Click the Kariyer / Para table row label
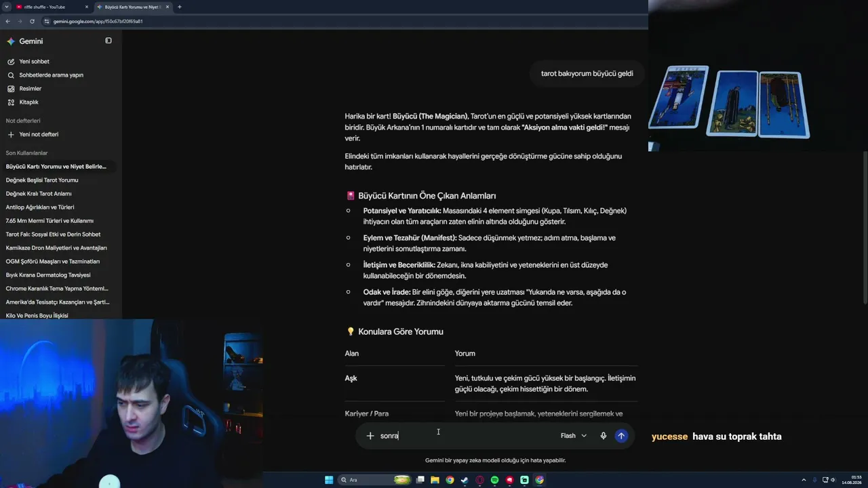The width and height of the screenshot is (868, 488). (x=367, y=413)
